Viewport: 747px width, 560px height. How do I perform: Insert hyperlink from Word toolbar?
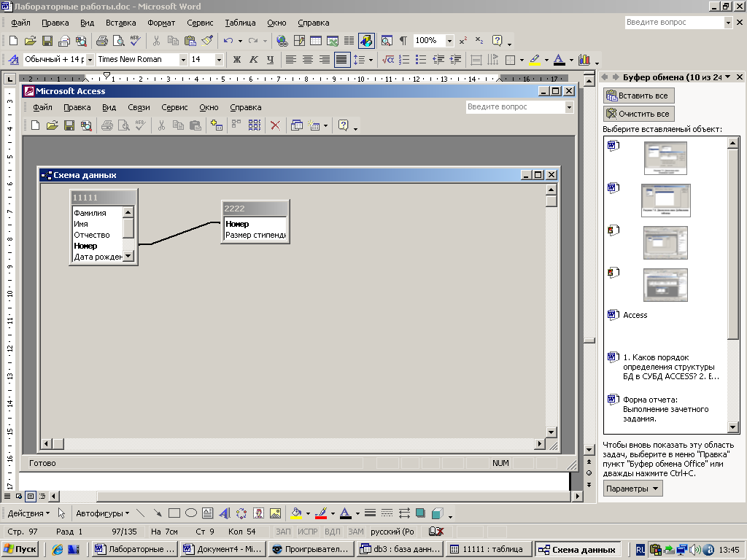[x=282, y=41]
